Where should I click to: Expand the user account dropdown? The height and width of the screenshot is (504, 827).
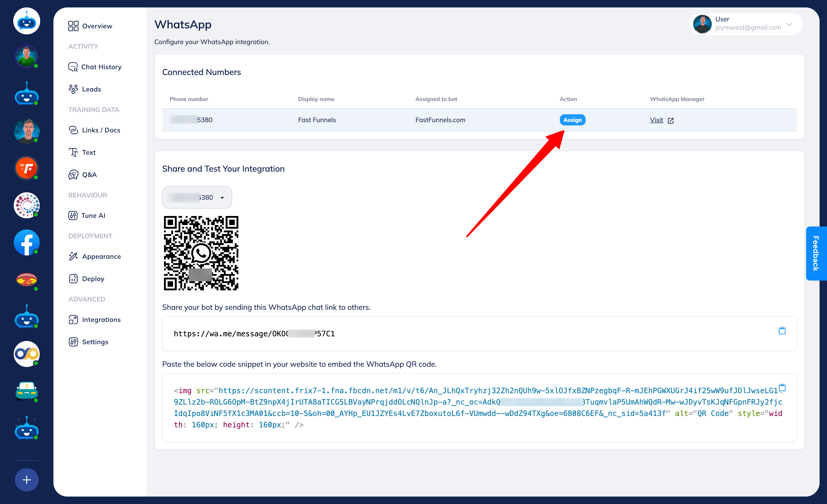point(789,24)
